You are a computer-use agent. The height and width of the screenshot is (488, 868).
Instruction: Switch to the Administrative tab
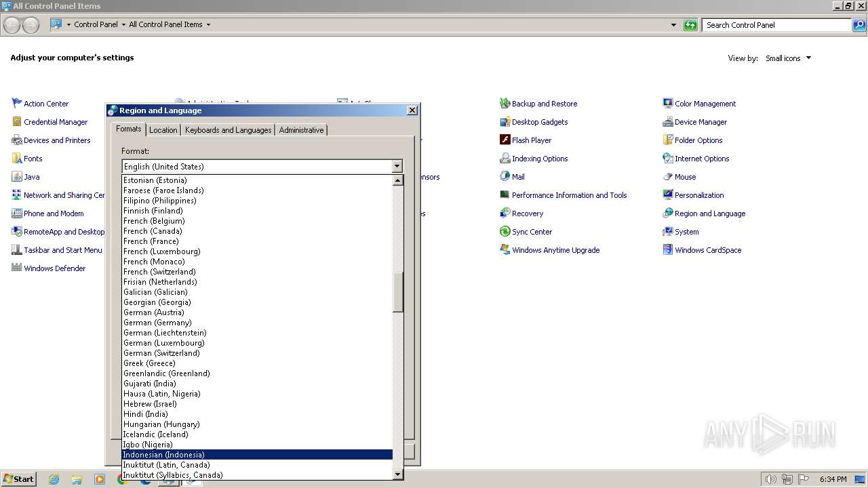[x=301, y=130]
